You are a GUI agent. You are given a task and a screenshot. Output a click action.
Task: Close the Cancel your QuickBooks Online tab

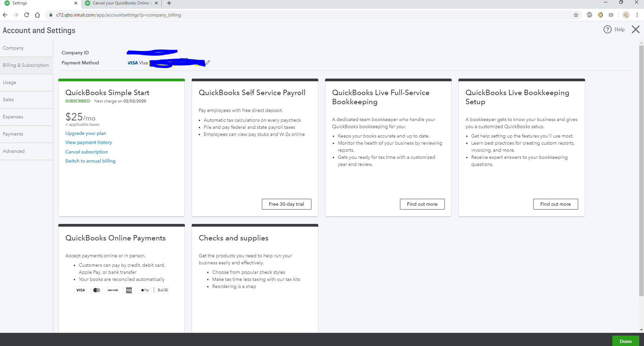(156, 3)
